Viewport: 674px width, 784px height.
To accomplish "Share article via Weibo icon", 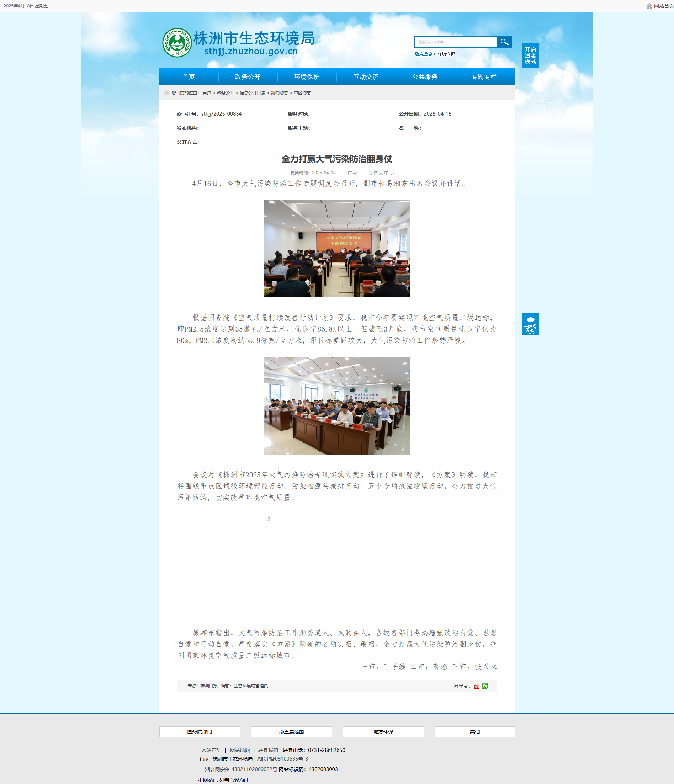I will click(x=476, y=686).
